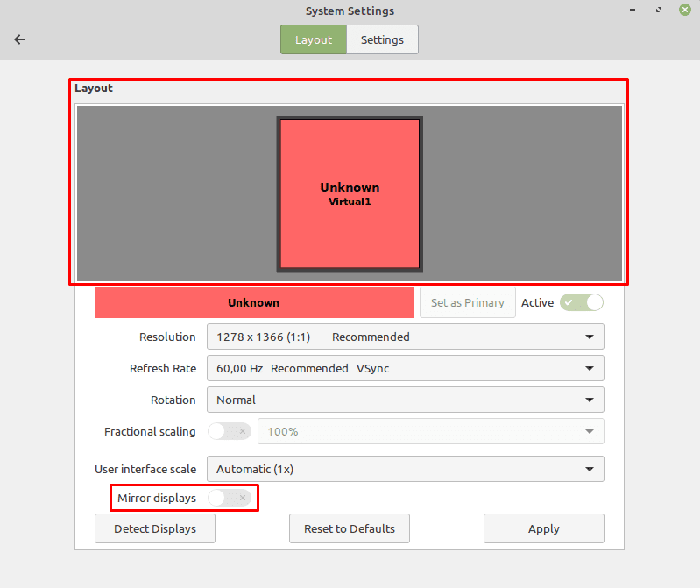Click the Reset to Defaults button
700x588 pixels.
pyautogui.click(x=350, y=528)
